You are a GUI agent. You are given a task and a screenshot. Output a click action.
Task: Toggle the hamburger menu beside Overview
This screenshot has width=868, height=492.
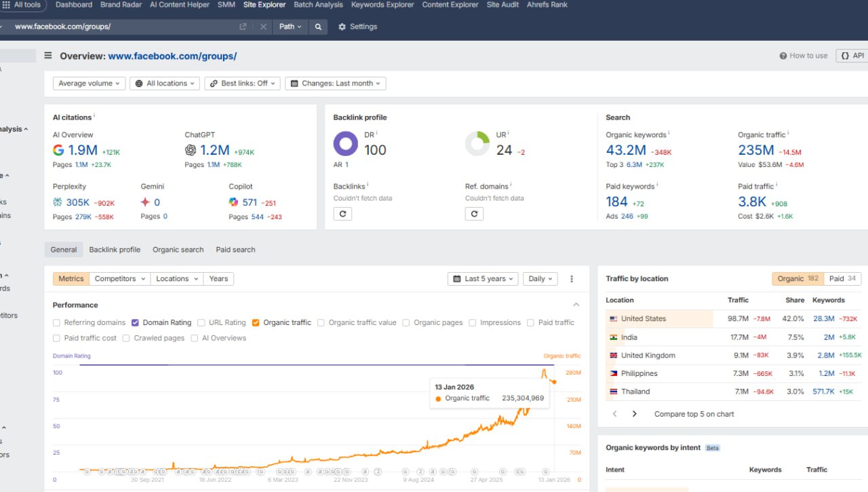(48, 56)
